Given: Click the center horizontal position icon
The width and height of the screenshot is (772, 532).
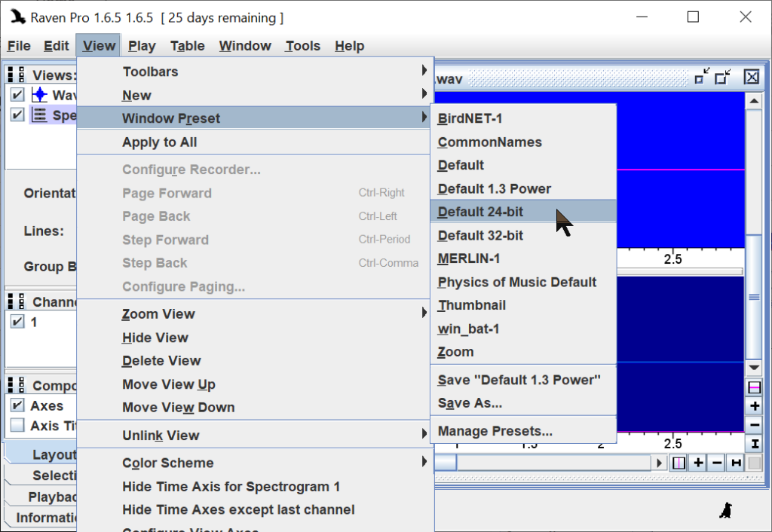Looking at the screenshot, I should (679, 463).
